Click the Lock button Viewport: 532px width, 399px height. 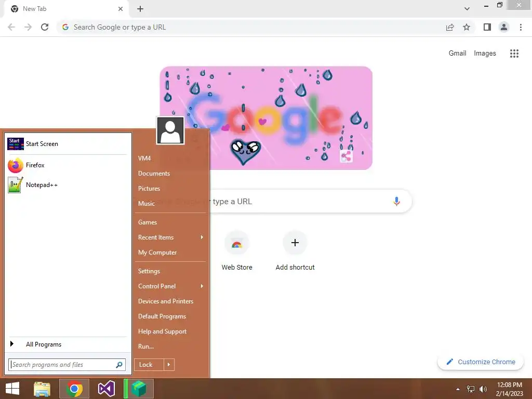(x=149, y=365)
